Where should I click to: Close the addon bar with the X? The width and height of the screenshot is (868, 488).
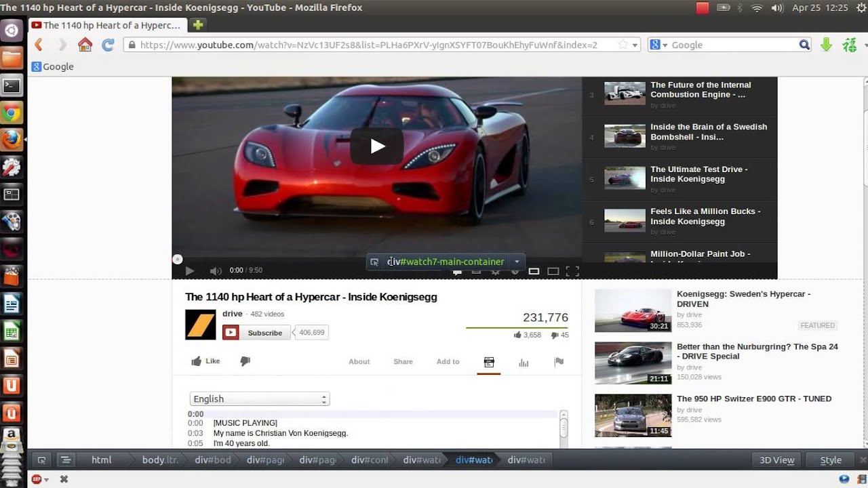point(64,479)
